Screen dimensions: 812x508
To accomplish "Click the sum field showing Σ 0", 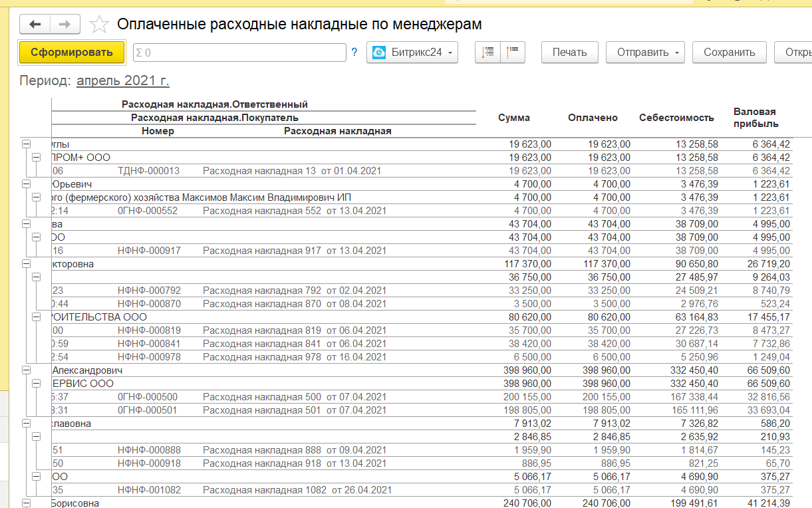I will pos(239,53).
